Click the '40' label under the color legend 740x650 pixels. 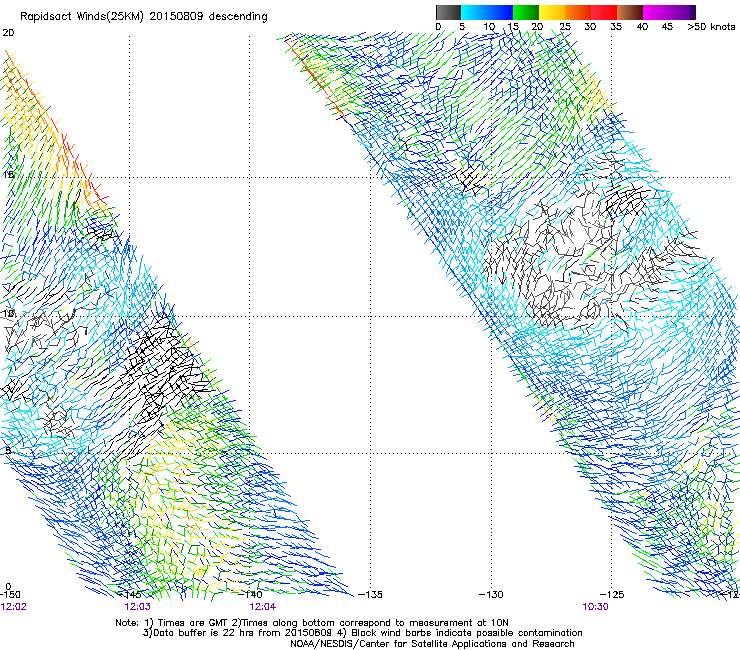[642, 27]
